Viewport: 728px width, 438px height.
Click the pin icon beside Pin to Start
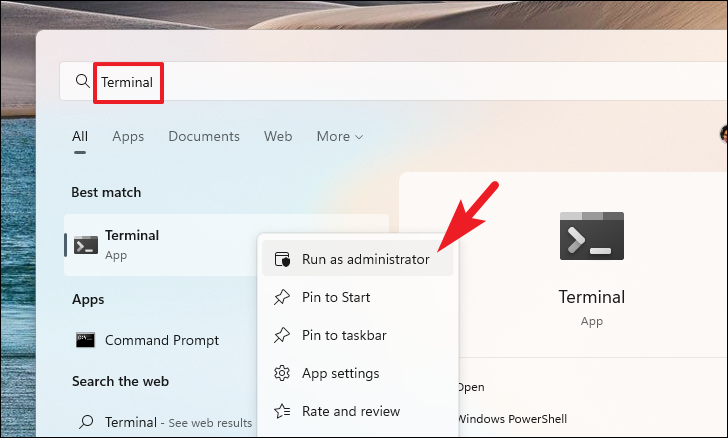click(x=282, y=297)
